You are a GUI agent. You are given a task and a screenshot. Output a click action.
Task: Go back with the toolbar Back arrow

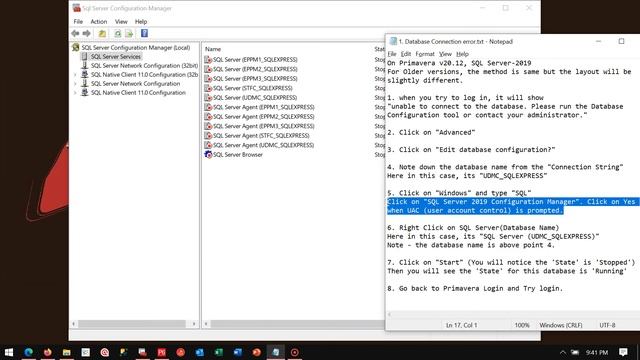(75, 33)
